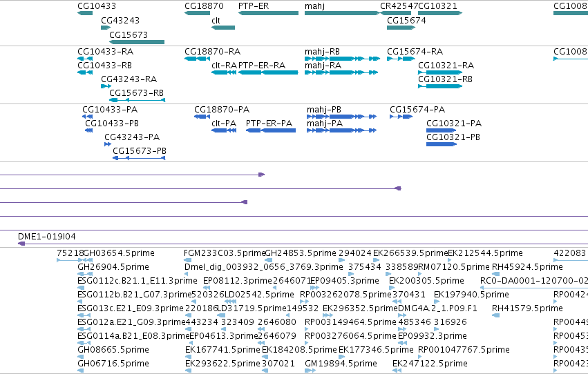
Task: Select transcript label CG43243-RA
Action: pyautogui.click(x=129, y=79)
